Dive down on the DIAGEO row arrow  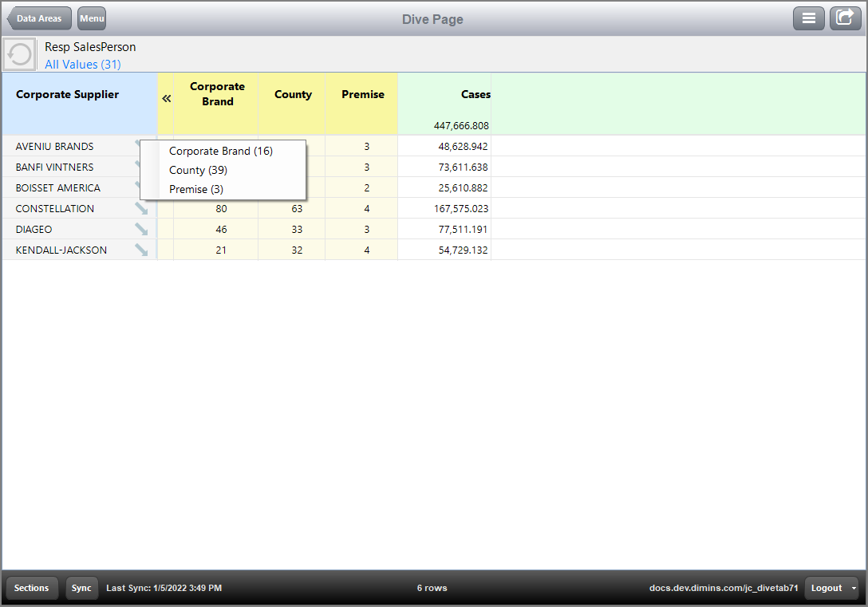point(142,229)
